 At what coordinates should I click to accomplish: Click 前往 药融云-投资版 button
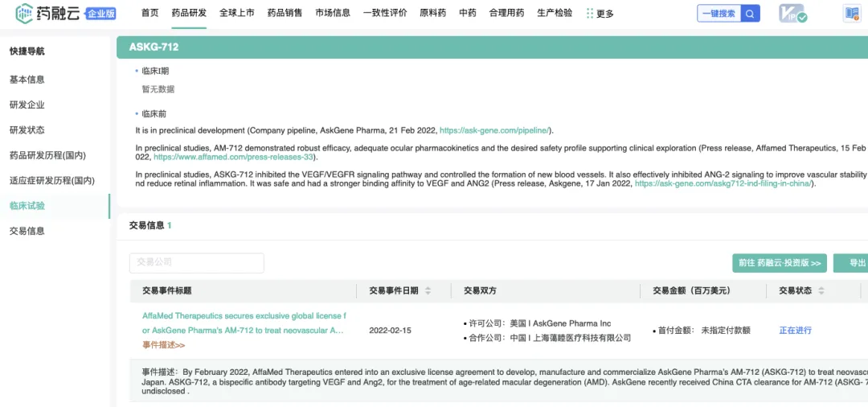[778, 263]
